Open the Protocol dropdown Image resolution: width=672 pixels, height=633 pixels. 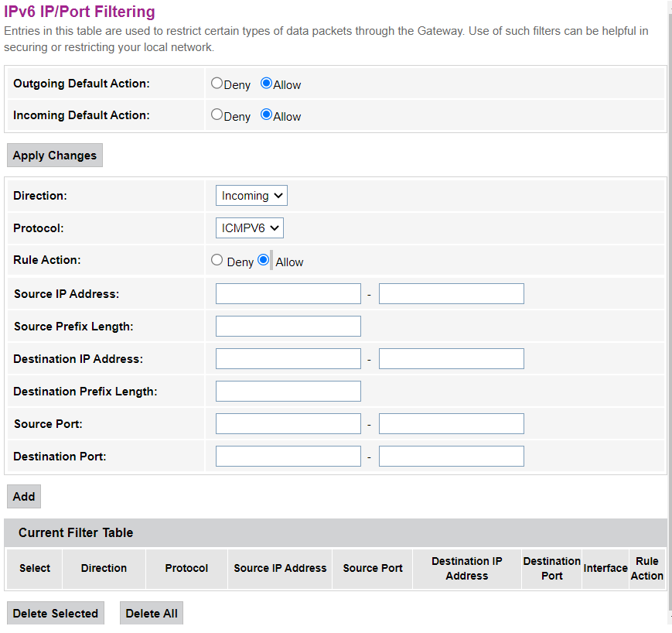point(250,228)
